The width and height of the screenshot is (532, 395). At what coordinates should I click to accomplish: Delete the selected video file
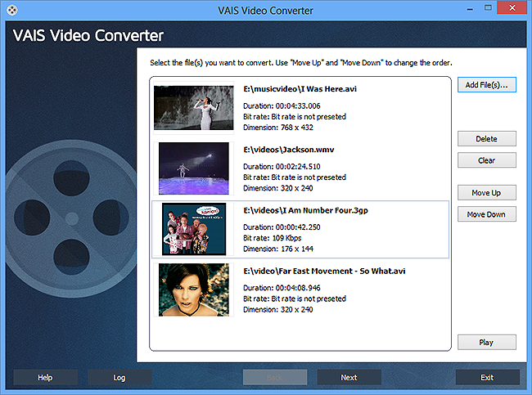(486, 139)
